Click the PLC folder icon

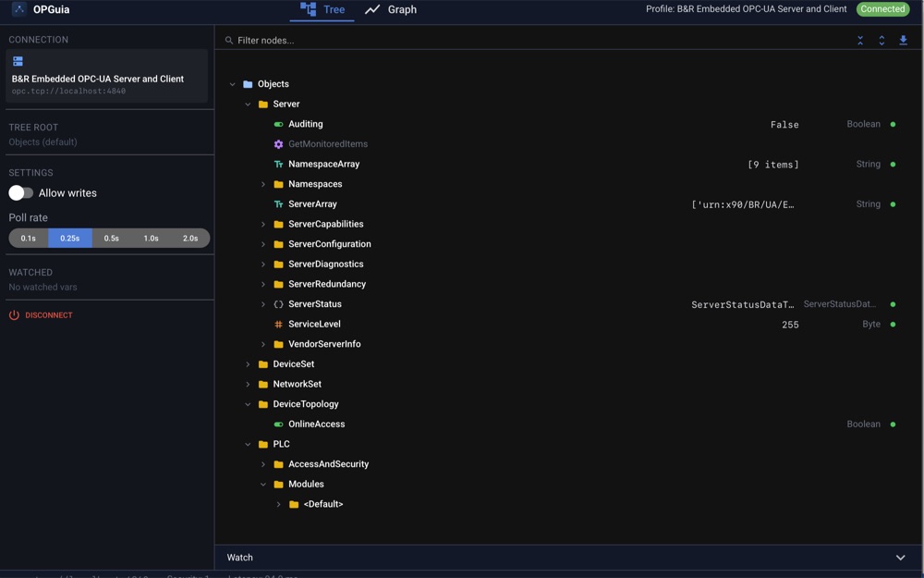[x=263, y=444]
